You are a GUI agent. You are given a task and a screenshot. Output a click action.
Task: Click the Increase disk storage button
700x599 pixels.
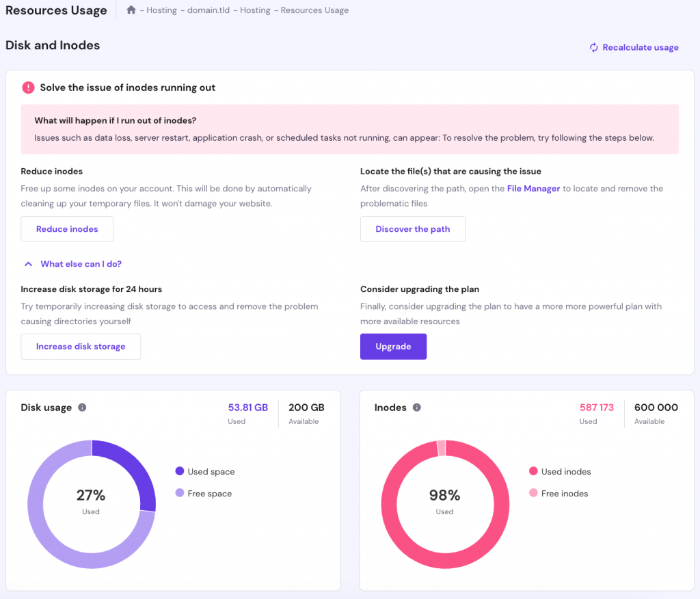click(x=81, y=347)
